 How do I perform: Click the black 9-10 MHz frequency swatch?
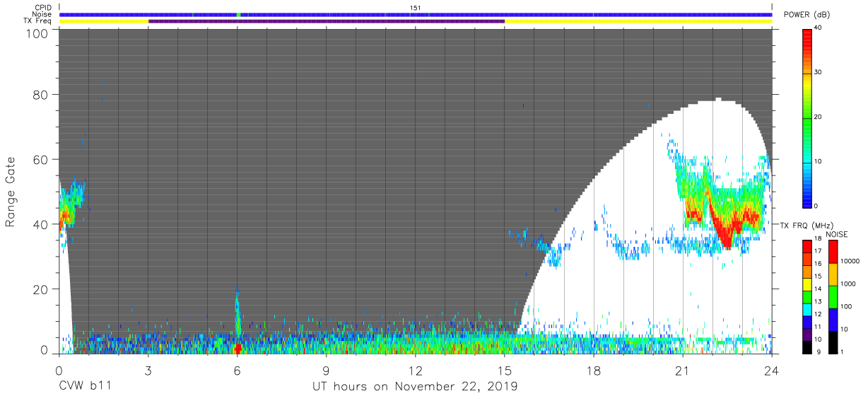point(807,346)
